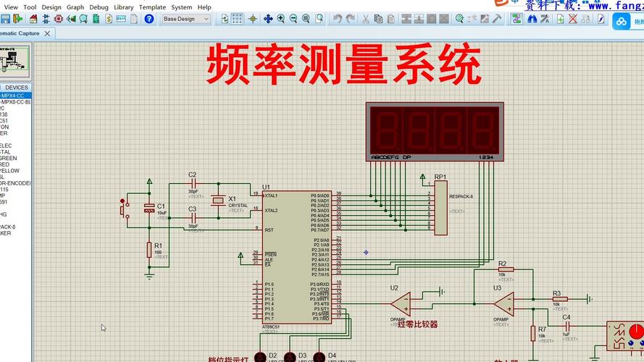Open Search and Tag binoculars icon
Image resolution: width=644 pixels, height=362 pixels.
coord(532,19)
